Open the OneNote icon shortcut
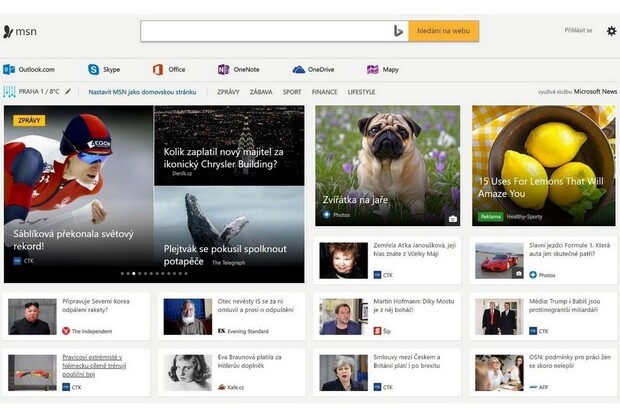The height and width of the screenshot is (413, 620). 223,70
